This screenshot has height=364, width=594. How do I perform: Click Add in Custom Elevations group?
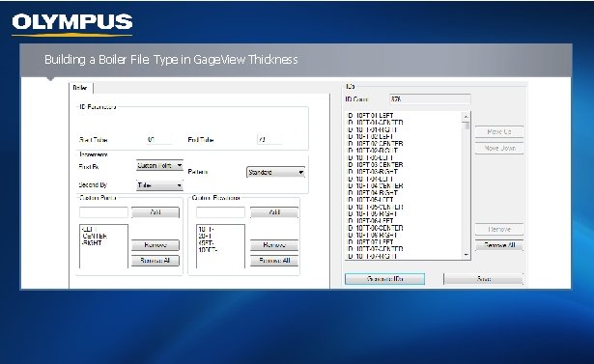[274, 212]
